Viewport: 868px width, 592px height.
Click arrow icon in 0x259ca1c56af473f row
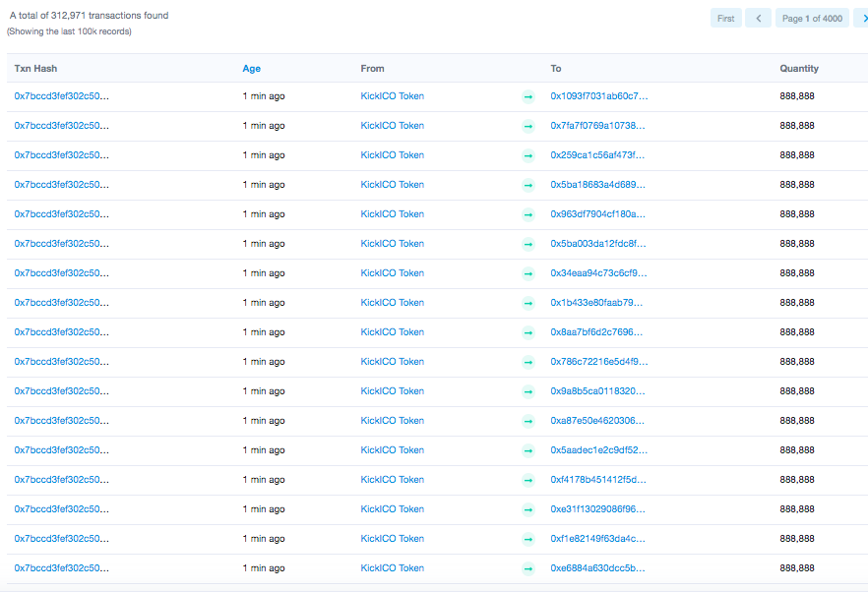(528, 155)
